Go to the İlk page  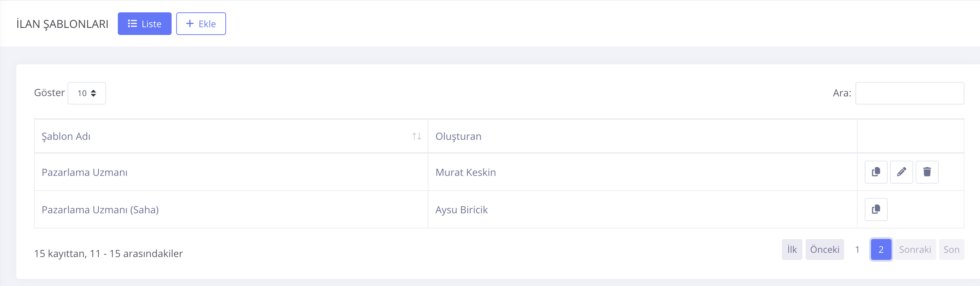792,250
